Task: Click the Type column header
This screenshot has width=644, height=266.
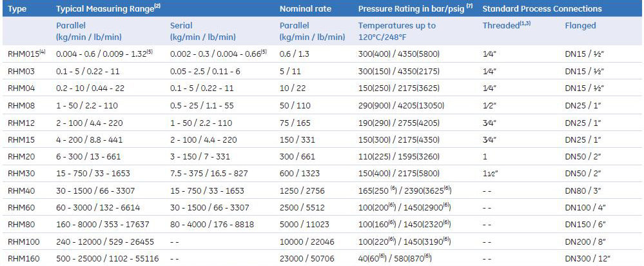Action: click(16, 9)
